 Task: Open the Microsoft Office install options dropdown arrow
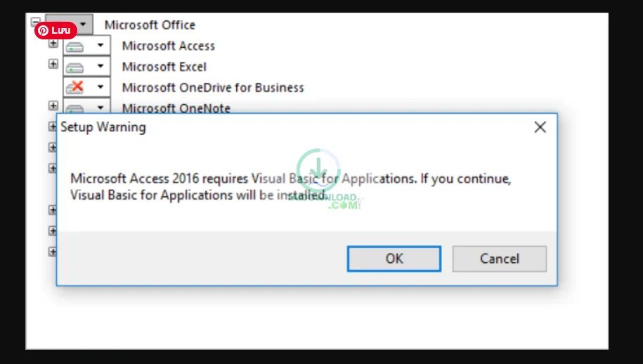[x=84, y=25]
